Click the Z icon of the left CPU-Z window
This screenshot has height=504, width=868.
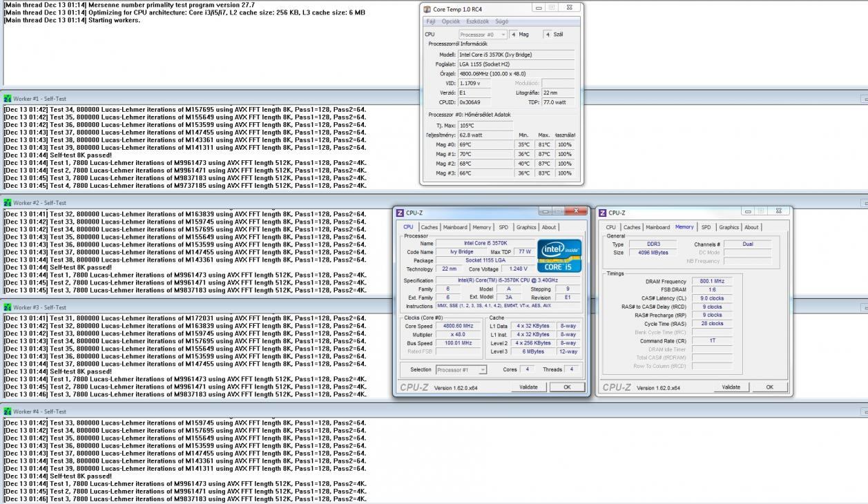(400, 213)
